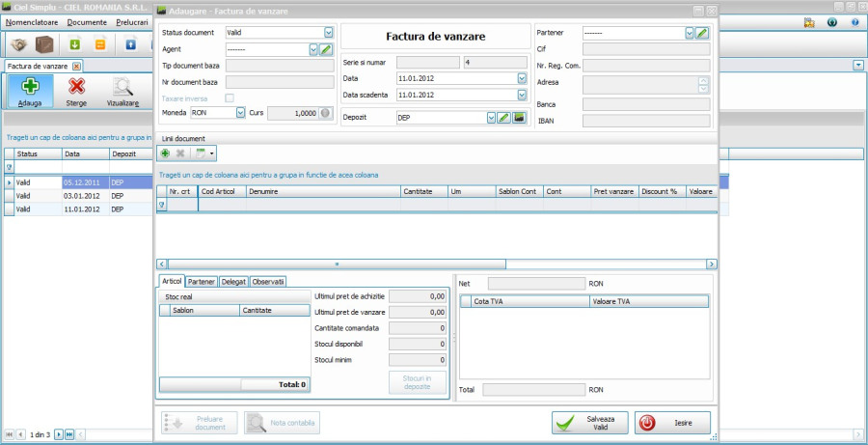Add a document line with green plus

point(165,153)
